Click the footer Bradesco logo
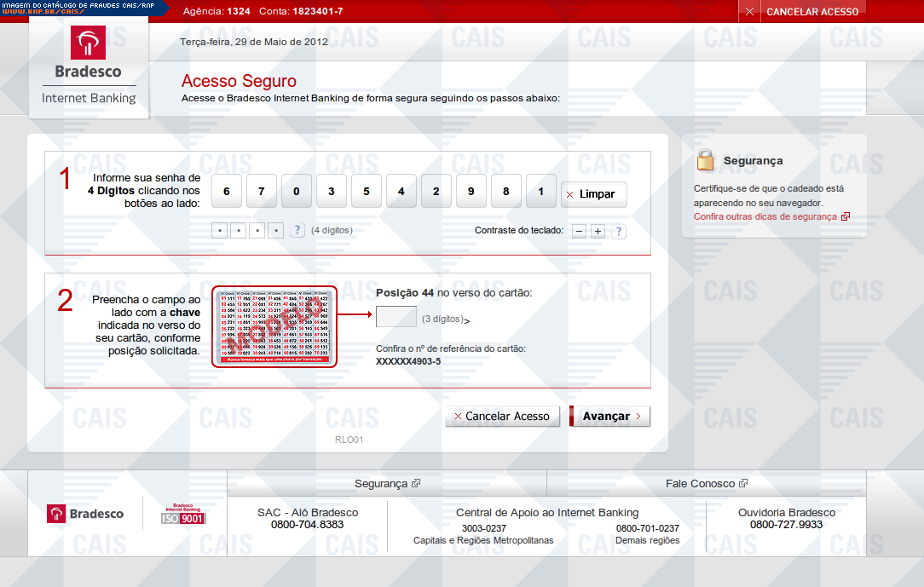This screenshot has height=587, width=924. 85,514
